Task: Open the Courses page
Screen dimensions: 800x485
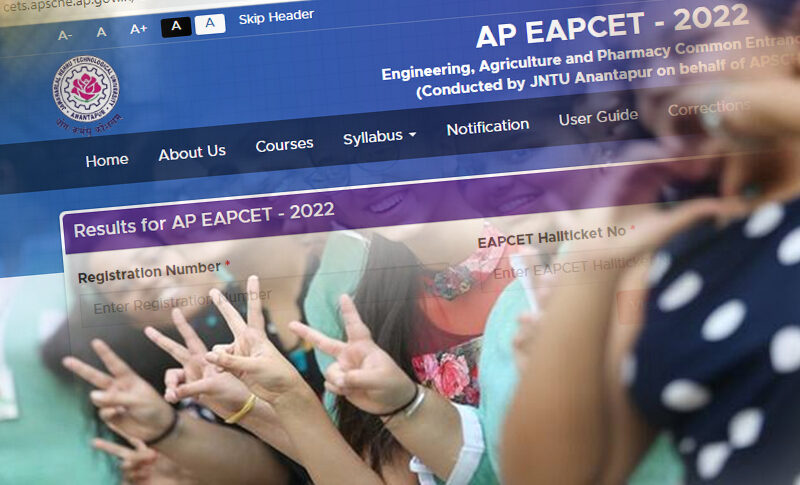Action: 284,145
